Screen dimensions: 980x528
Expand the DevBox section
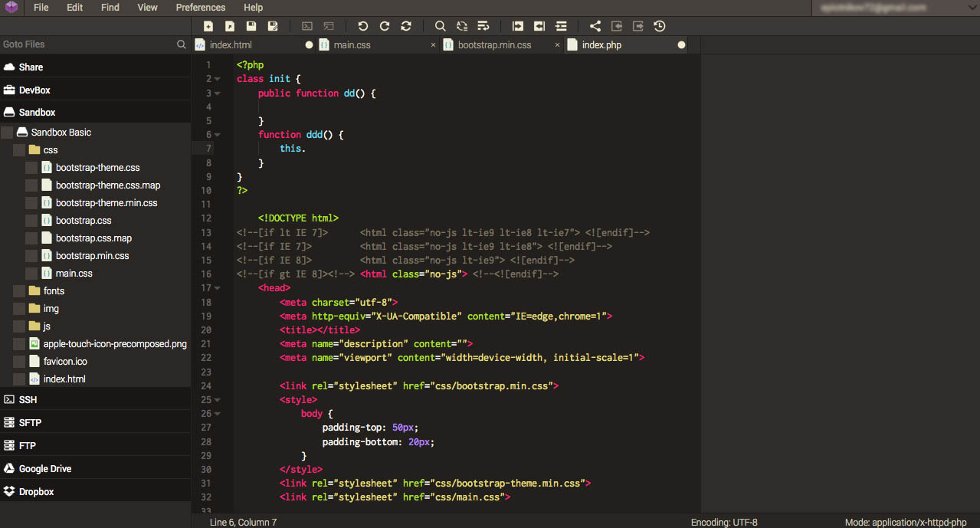pos(95,90)
